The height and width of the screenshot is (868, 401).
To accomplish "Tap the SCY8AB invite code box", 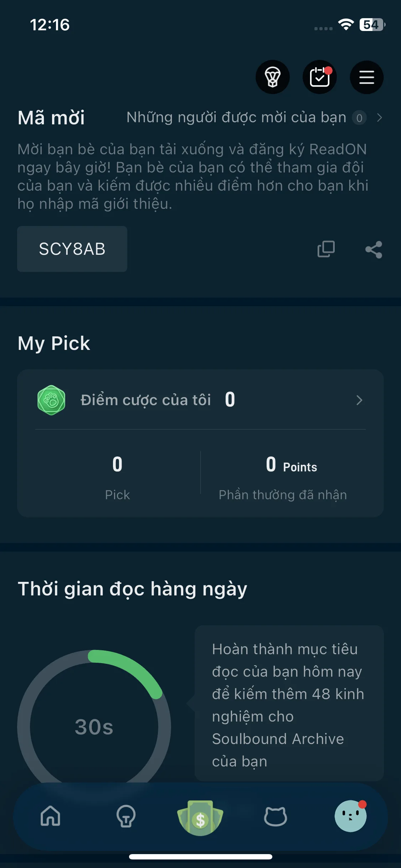I will click(x=72, y=249).
